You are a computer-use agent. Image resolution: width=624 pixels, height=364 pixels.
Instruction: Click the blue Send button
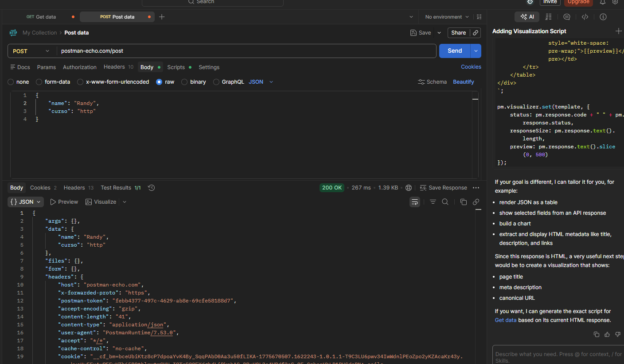[454, 51]
